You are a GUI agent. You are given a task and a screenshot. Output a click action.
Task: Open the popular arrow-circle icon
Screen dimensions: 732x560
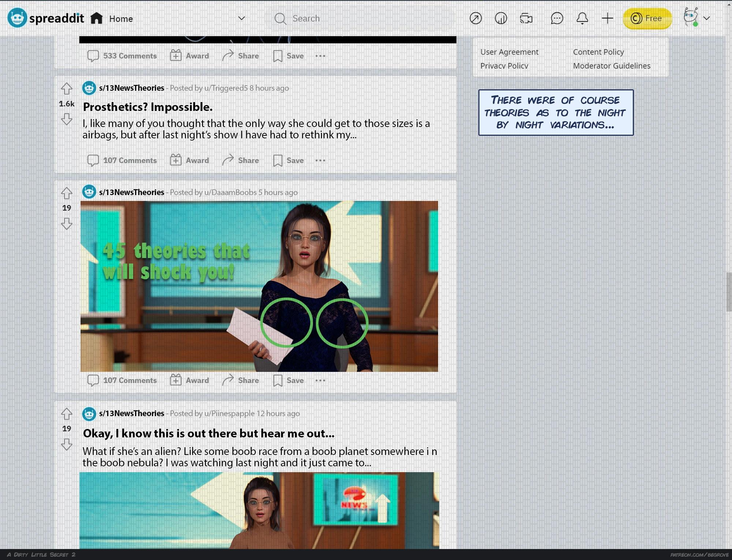475,18
